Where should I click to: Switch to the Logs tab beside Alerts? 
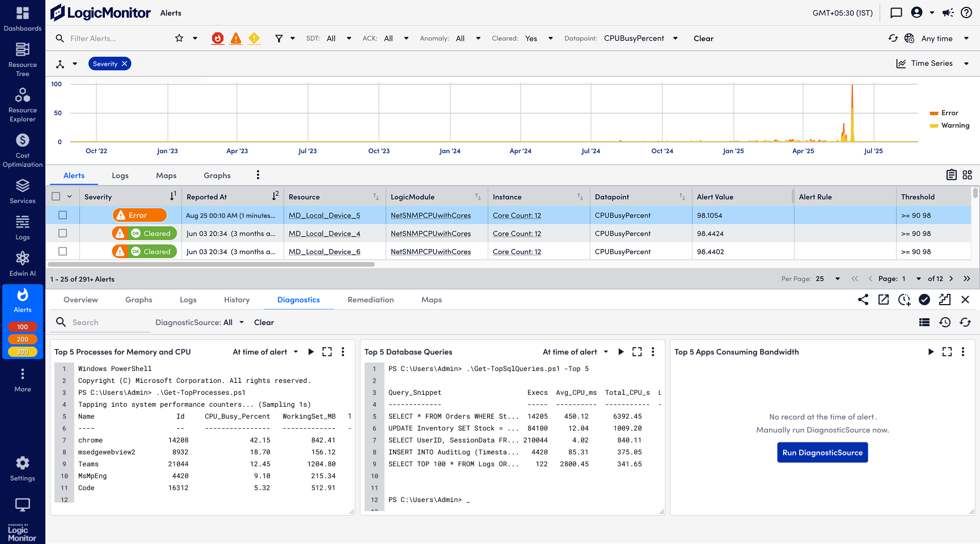tap(120, 175)
